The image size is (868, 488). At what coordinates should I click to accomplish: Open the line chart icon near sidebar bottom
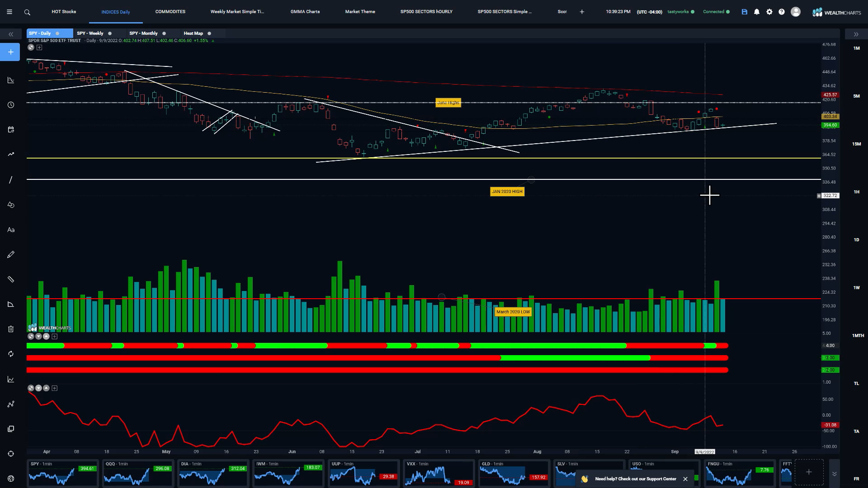click(x=11, y=379)
